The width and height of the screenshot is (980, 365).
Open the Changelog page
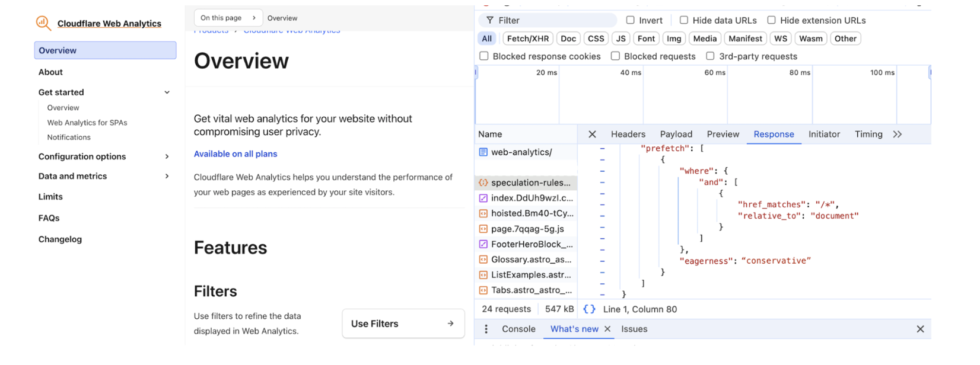pyautogui.click(x=60, y=239)
